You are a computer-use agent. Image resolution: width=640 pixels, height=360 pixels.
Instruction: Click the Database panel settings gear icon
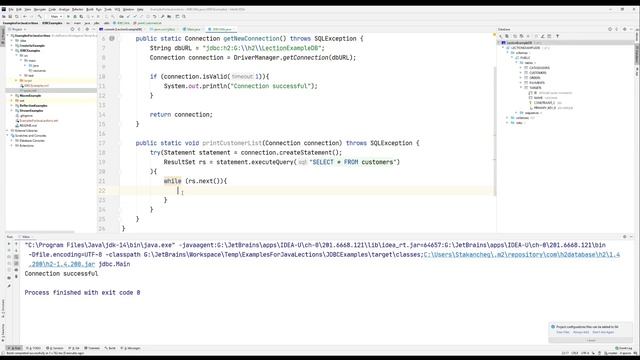tap(625, 29)
